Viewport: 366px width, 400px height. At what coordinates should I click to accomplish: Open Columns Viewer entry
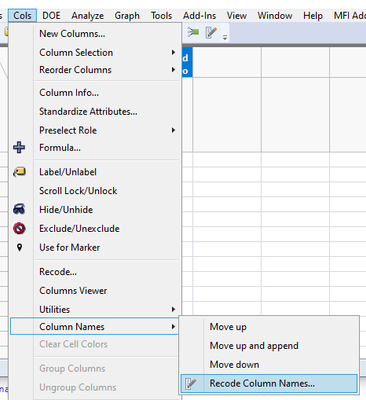[x=95, y=290]
